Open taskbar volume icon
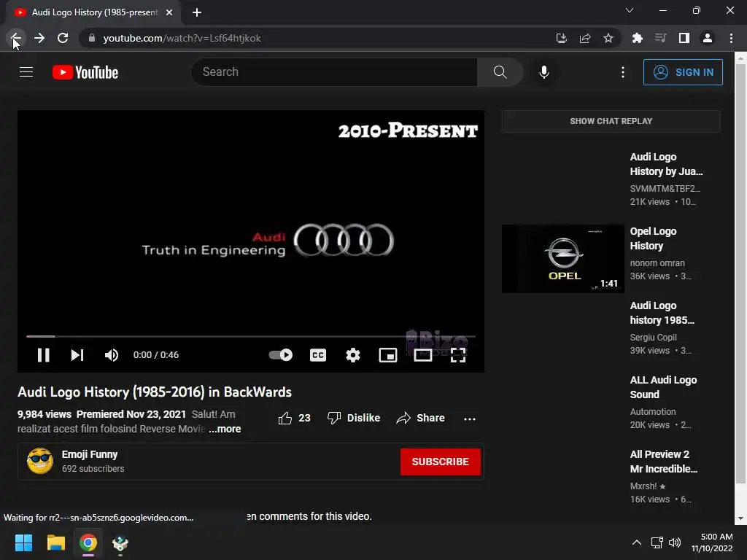 point(674,542)
